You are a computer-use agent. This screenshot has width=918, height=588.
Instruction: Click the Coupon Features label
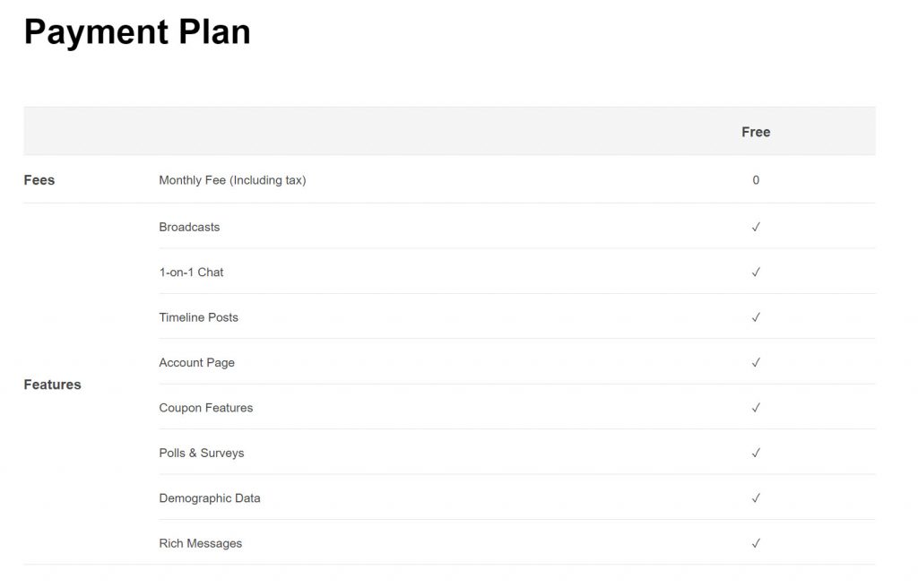206,408
